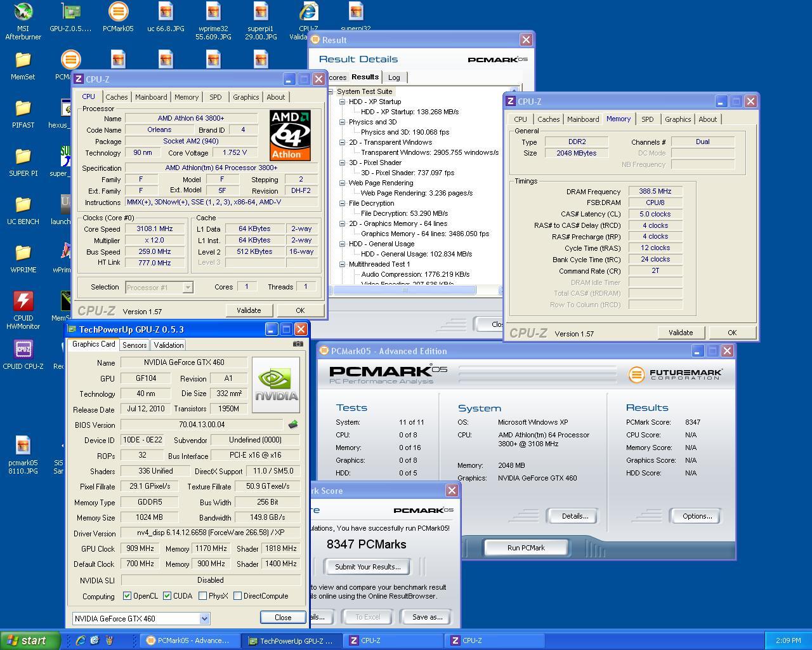Click the AMD Athlon 64 logo in CPU-Z
812x650 pixels.
coord(290,135)
